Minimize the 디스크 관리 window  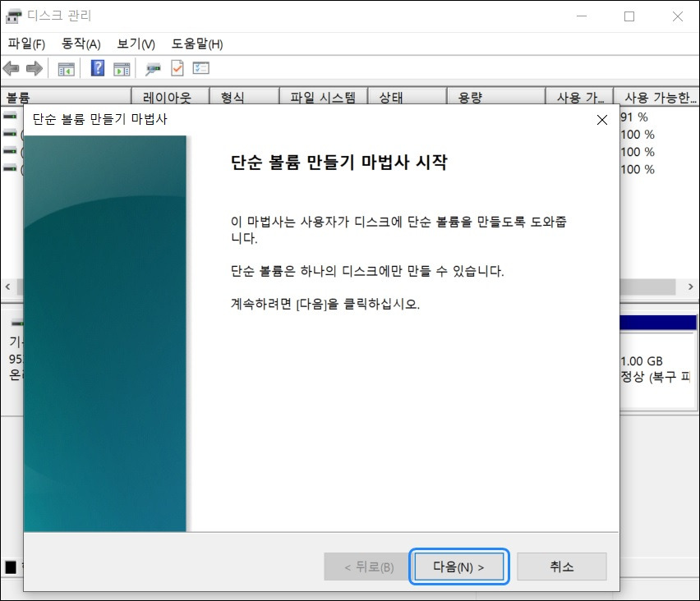pyautogui.click(x=581, y=16)
